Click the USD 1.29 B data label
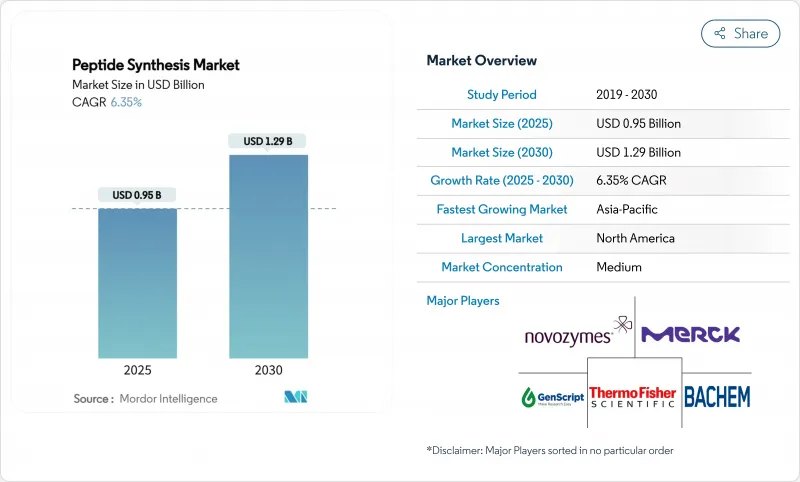The width and height of the screenshot is (800, 482). tap(268, 141)
